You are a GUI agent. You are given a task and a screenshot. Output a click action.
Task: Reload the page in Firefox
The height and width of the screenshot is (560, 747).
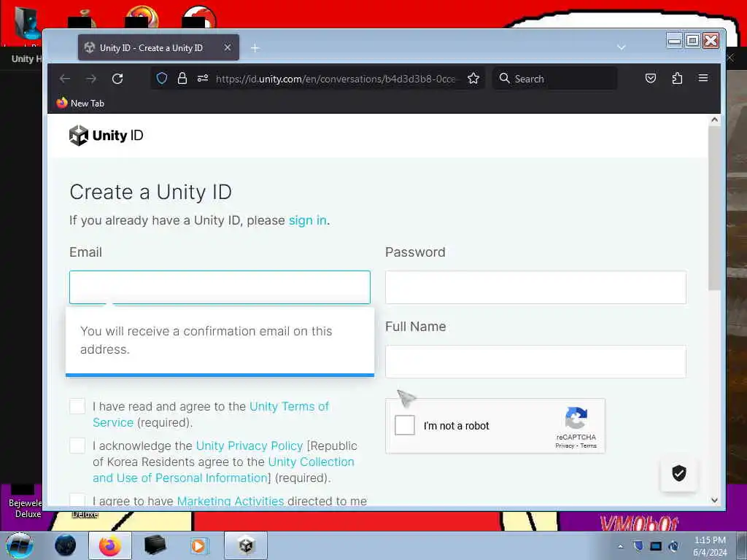pyautogui.click(x=117, y=79)
